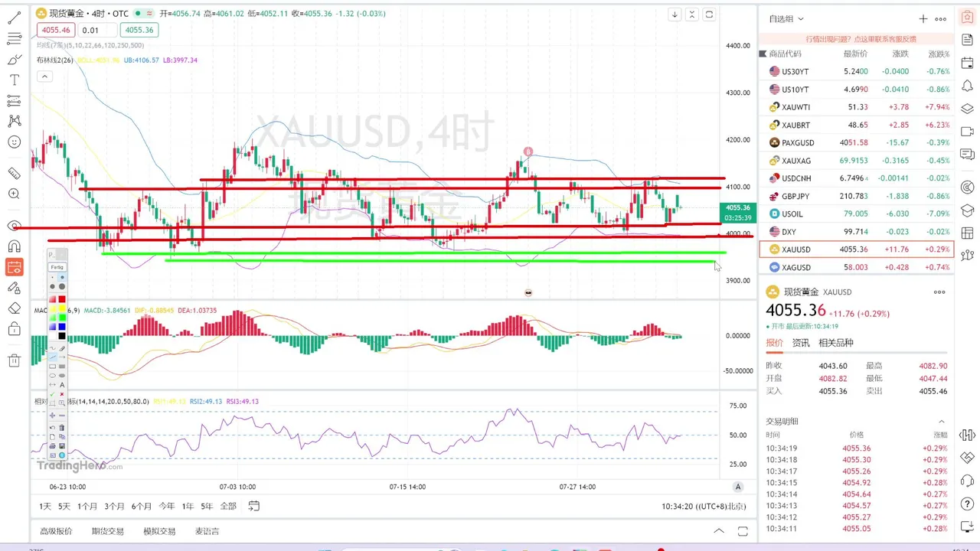
Task: Pick the yellow color swatch in palette
Action: pos(61,308)
